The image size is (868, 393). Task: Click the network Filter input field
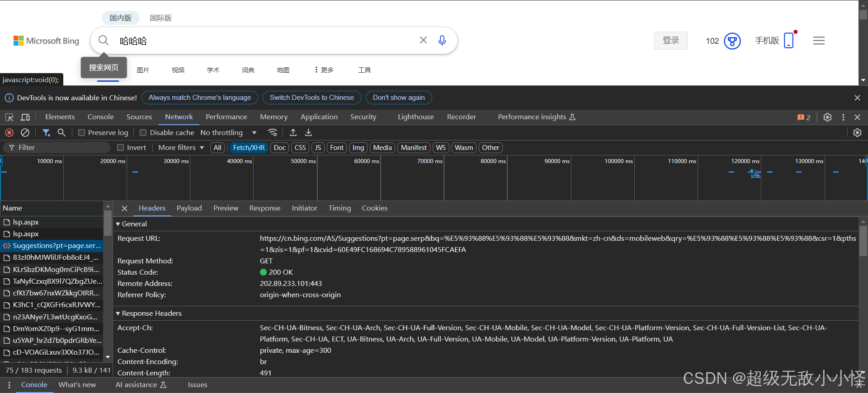[x=57, y=148]
